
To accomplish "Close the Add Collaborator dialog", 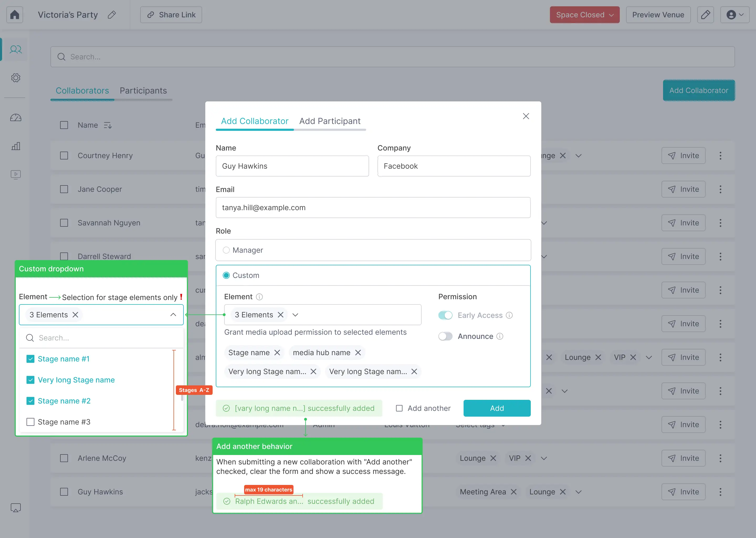I will click(x=526, y=116).
